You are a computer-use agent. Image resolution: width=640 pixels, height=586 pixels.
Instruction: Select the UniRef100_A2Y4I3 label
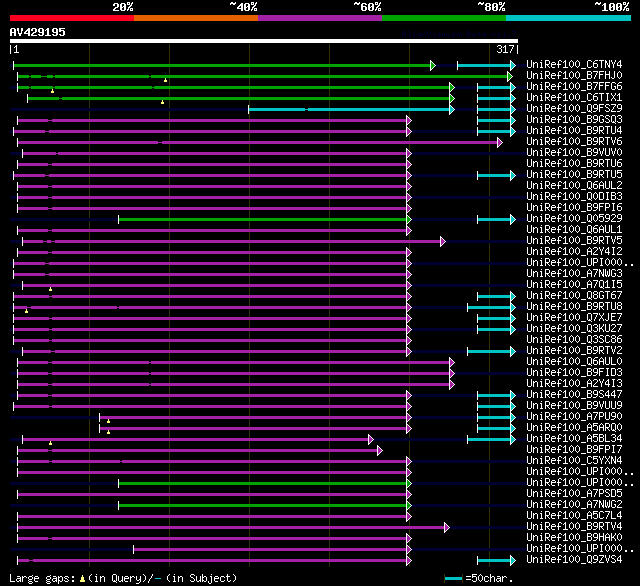(x=574, y=384)
